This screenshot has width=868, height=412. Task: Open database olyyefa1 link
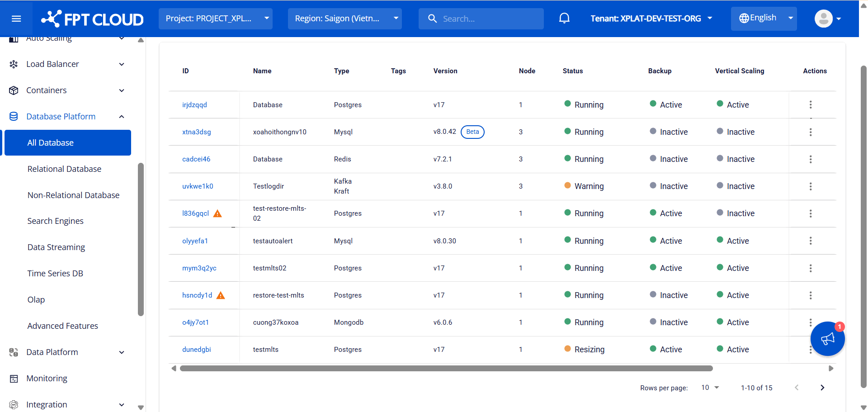tap(195, 241)
